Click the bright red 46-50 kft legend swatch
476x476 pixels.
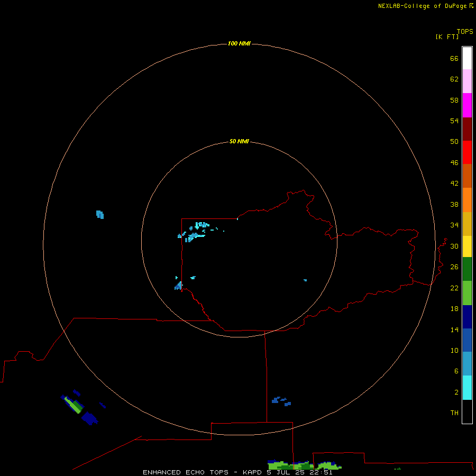click(x=467, y=152)
